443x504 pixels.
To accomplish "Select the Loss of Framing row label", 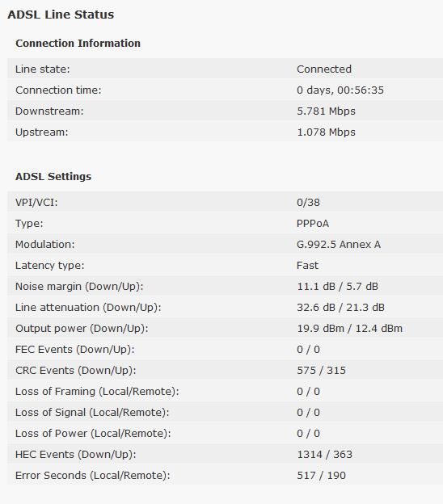I will pyautogui.click(x=97, y=392).
